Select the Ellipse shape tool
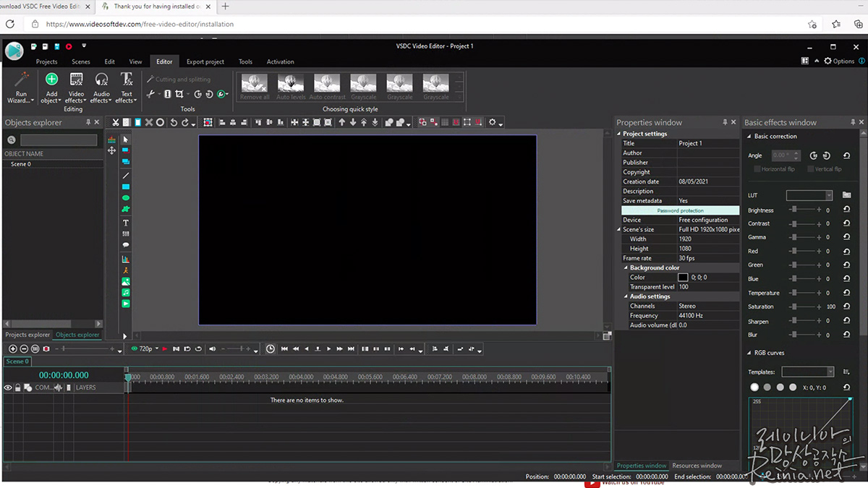This screenshot has height=488, width=868. (126, 198)
